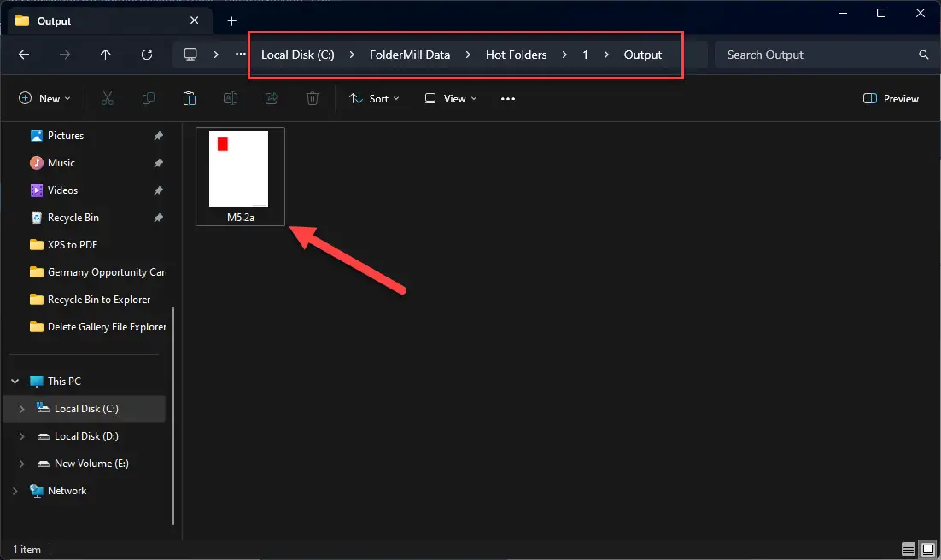Expand chevron after Hot Folders breadcrumb
The image size is (941, 560).
pyautogui.click(x=564, y=55)
